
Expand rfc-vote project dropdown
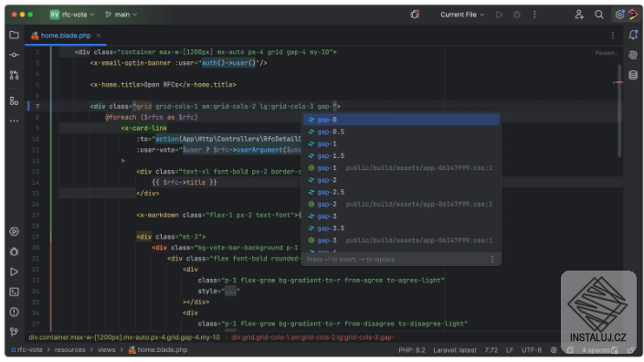coord(72,15)
